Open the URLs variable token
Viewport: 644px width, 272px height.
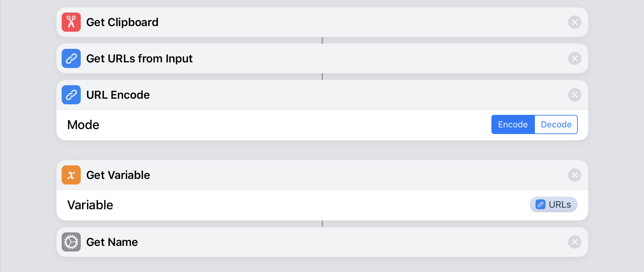click(553, 205)
